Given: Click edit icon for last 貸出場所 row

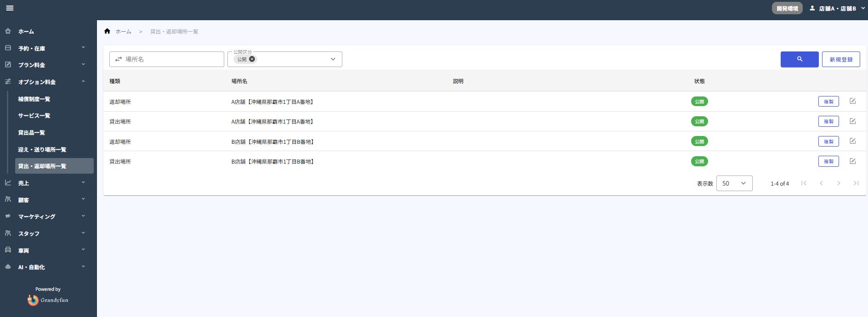Looking at the screenshot, I should pos(852,161).
